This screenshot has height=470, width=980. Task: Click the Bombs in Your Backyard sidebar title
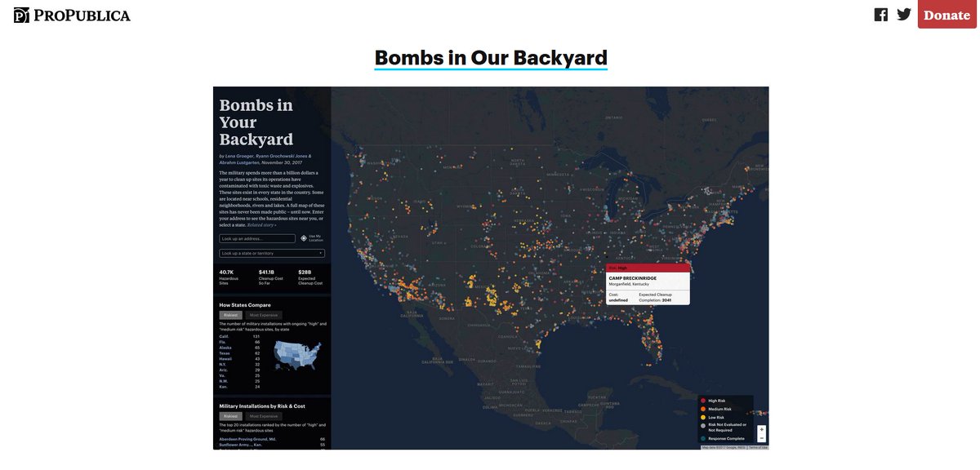(x=256, y=122)
